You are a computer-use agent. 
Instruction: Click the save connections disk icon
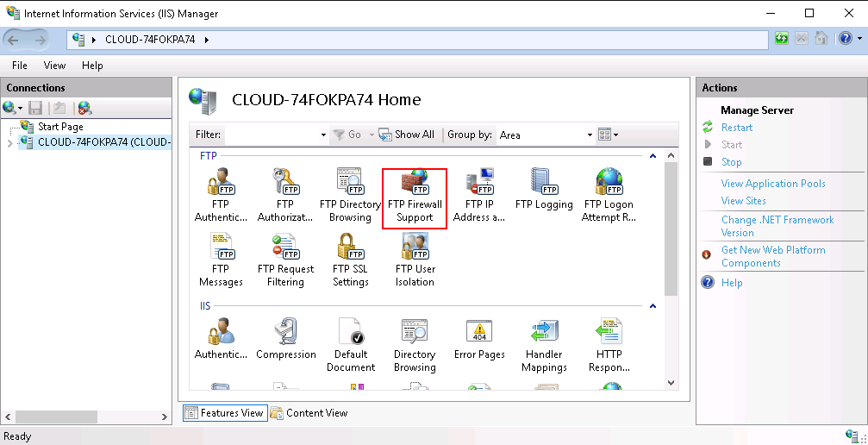[x=35, y=108]
